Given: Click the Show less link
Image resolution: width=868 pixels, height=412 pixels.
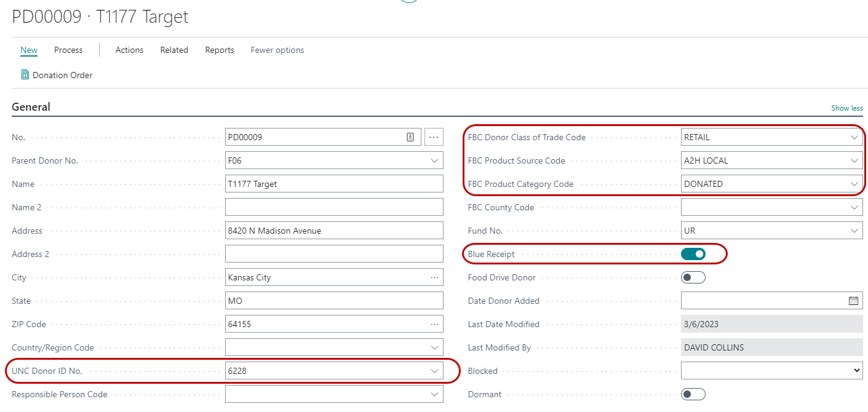Looking at the screenshot, I should coord(846,108).
